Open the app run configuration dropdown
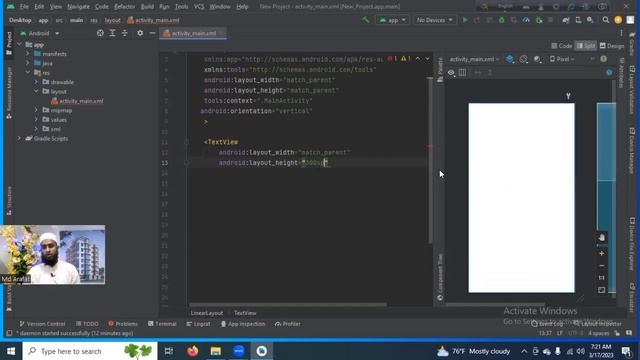Viewport: 640px width, 360px height. [x=392, y=20]
